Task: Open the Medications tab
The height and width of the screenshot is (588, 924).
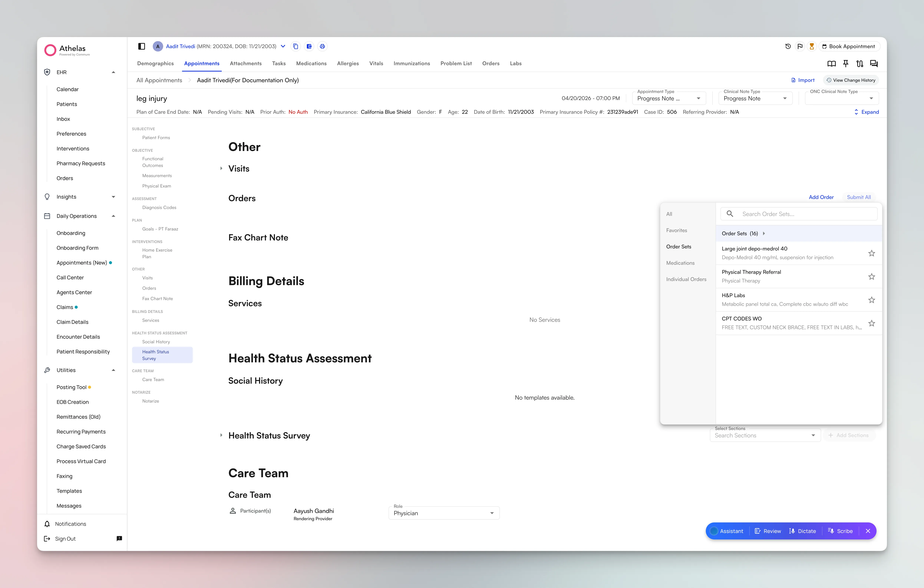Action: (x=311, y=64)
